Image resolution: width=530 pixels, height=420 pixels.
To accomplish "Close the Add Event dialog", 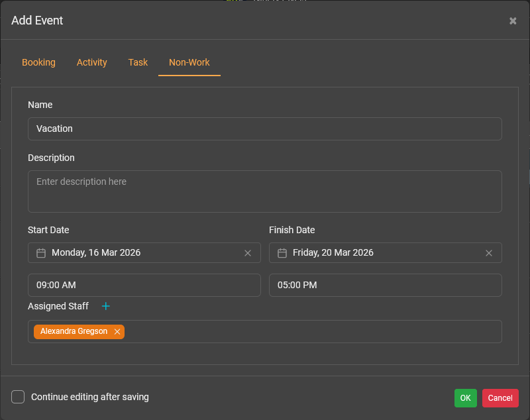I will pos(513,21).
